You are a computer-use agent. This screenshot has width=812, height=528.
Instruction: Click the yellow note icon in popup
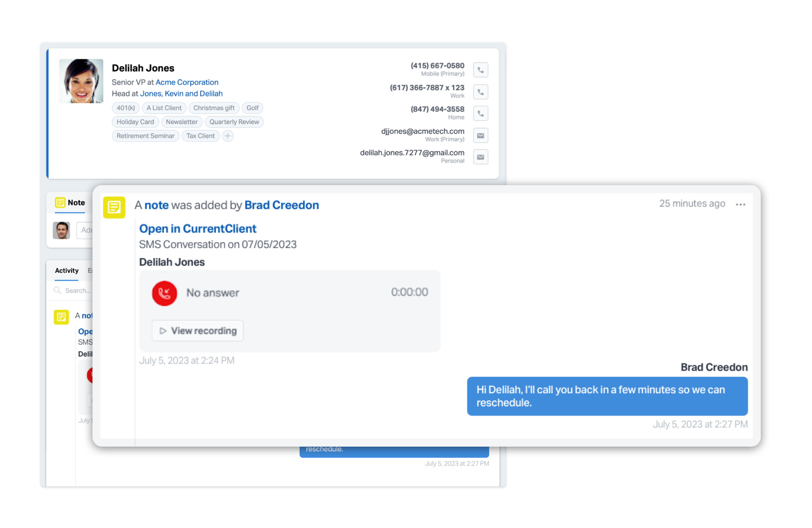click(x=114, y=207)
